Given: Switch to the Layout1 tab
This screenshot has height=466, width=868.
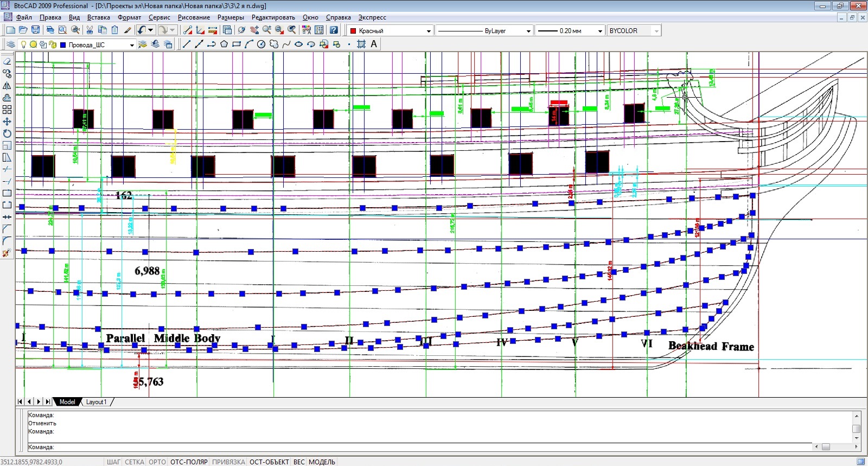Looking at the screenshot, I should (97, 402).
